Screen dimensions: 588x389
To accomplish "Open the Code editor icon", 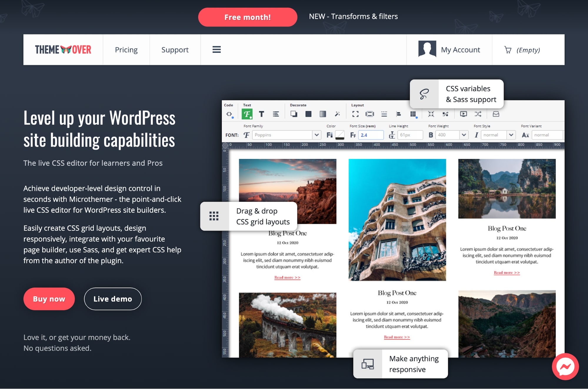I will [x=229, y=114].
